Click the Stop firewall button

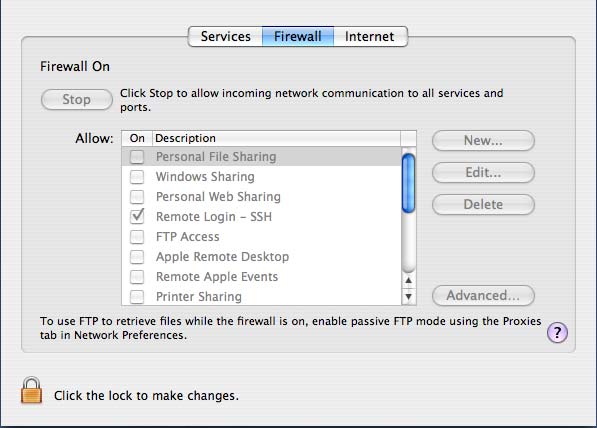tap(77, 100)
